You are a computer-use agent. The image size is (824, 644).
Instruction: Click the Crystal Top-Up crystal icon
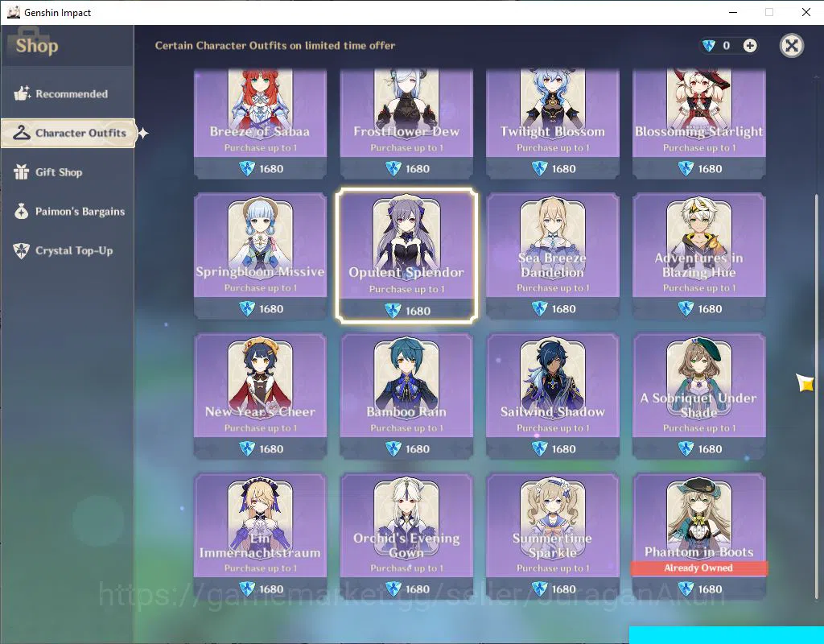click(x=22, y=251)
